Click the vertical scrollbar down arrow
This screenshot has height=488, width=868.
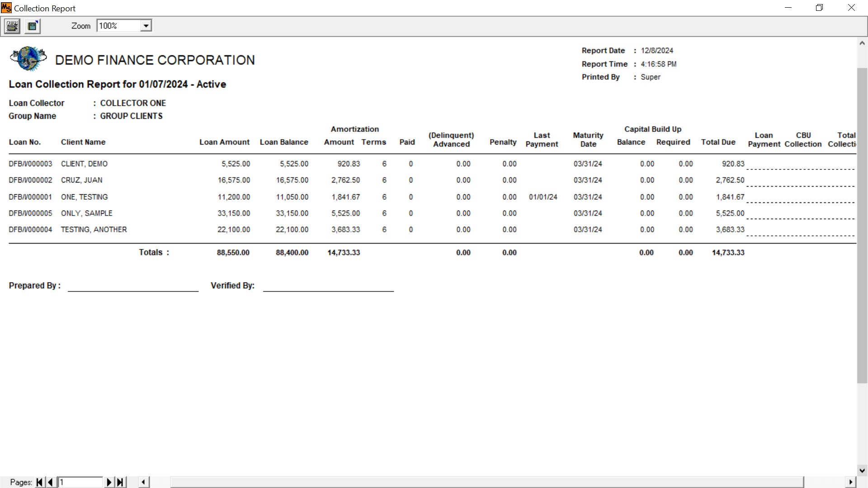point(862,470)
